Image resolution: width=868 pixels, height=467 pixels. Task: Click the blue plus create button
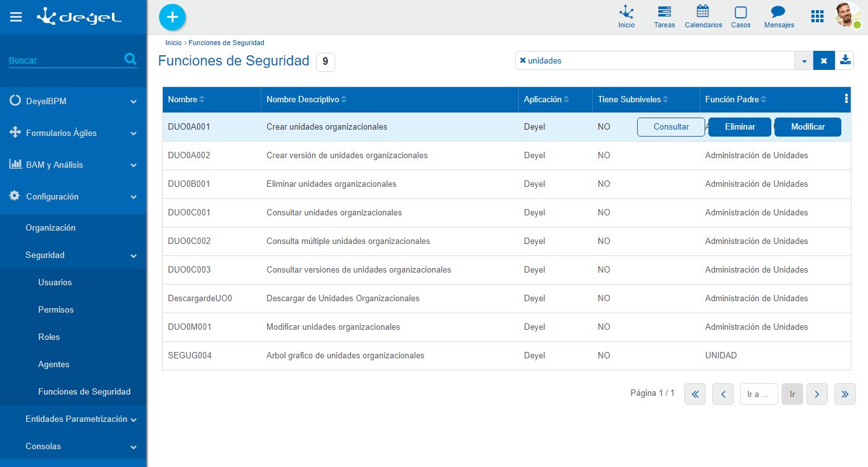[172, 17]
